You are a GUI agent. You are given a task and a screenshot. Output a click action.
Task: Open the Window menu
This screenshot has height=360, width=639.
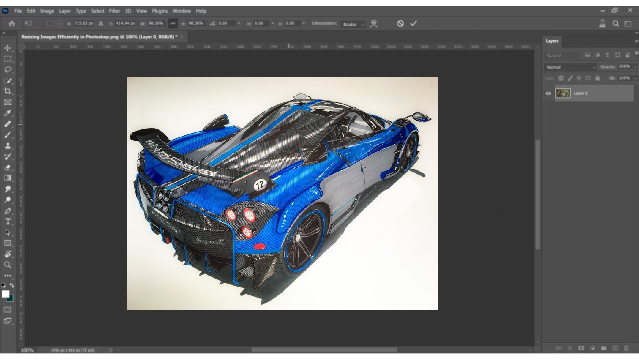(x=182, y=11)
